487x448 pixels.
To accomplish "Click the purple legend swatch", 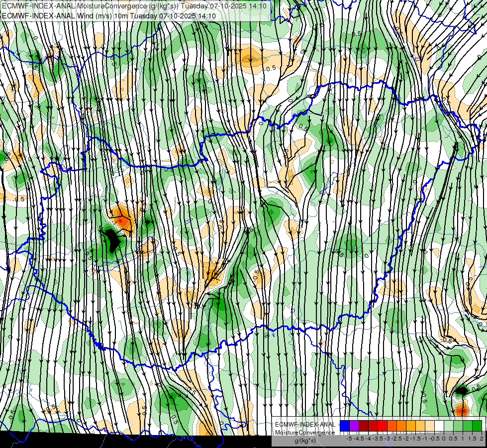I will coord(354,426).
